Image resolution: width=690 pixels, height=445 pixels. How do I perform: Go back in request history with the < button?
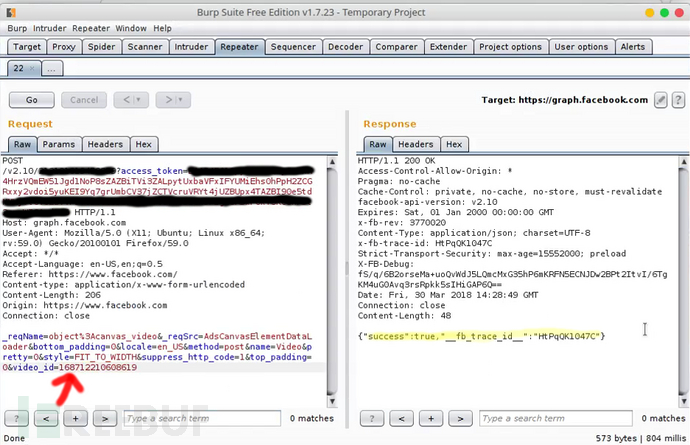tap(131, 100)
